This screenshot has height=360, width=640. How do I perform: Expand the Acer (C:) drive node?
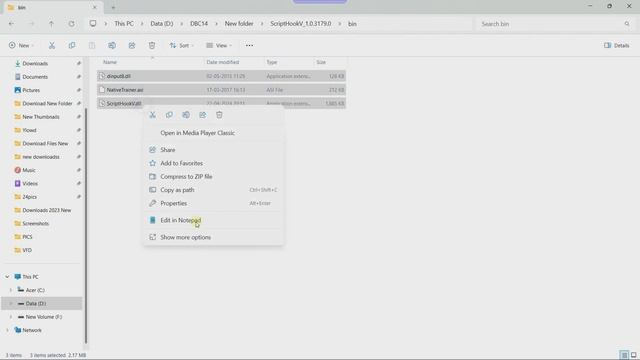(11, 290)
